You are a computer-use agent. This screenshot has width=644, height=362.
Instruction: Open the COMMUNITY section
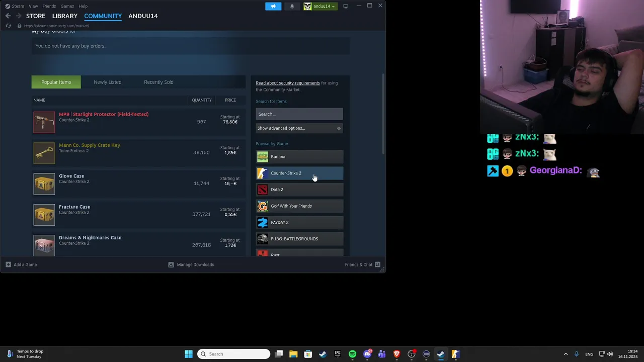[103, 16]
